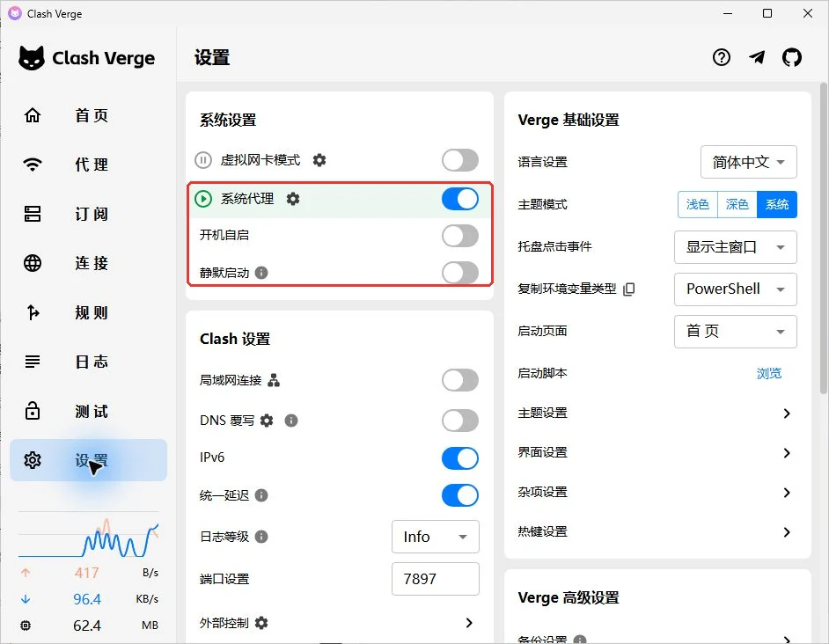Click the vertical scrollbar of the settings page

click(823, 238)
